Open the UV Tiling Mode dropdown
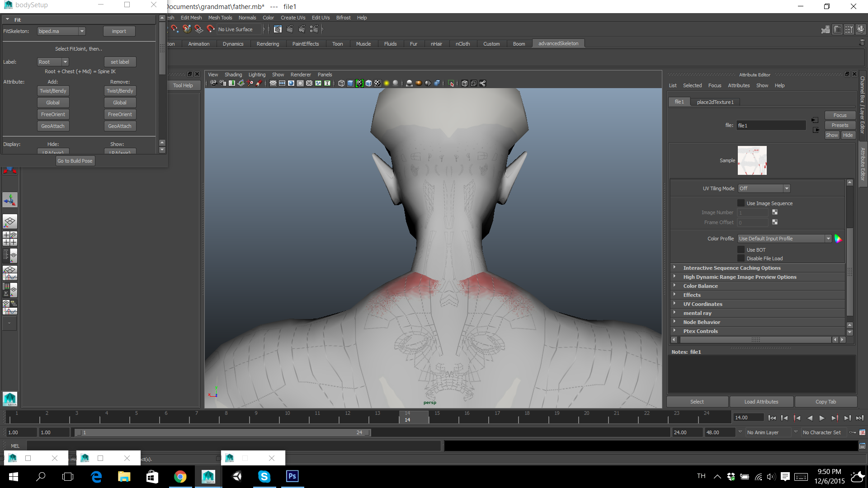This screenshot has width=868, height=488. pyautogui.click(x=764, y=188)
